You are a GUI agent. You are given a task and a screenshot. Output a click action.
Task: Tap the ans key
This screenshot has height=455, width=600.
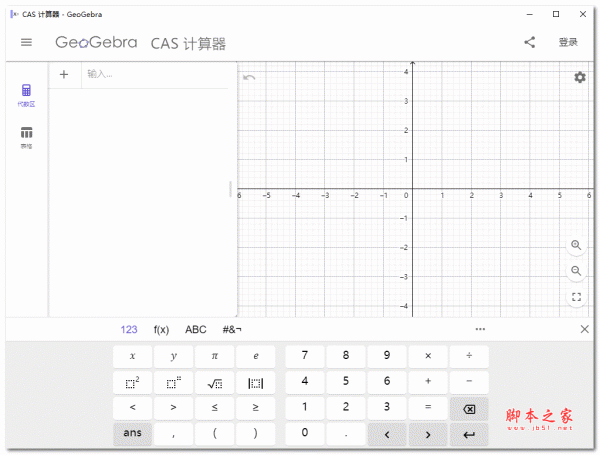click(132, 434)
